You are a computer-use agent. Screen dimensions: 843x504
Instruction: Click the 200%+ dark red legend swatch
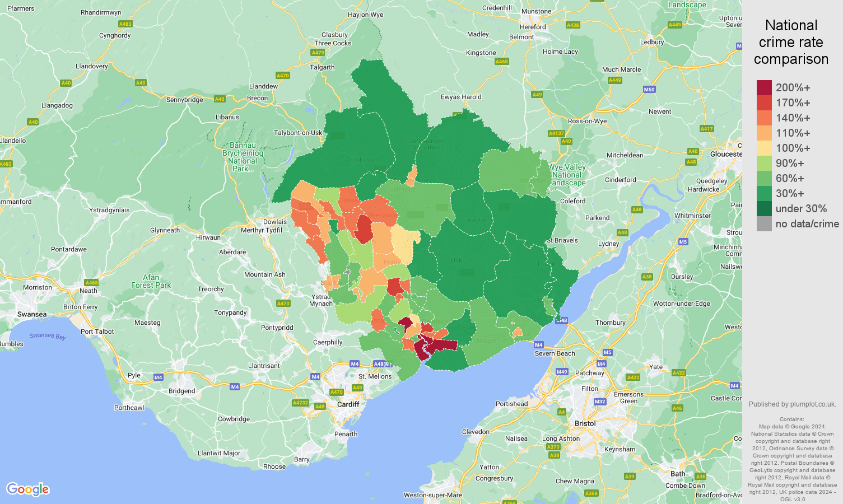click(x=764, y=88)
